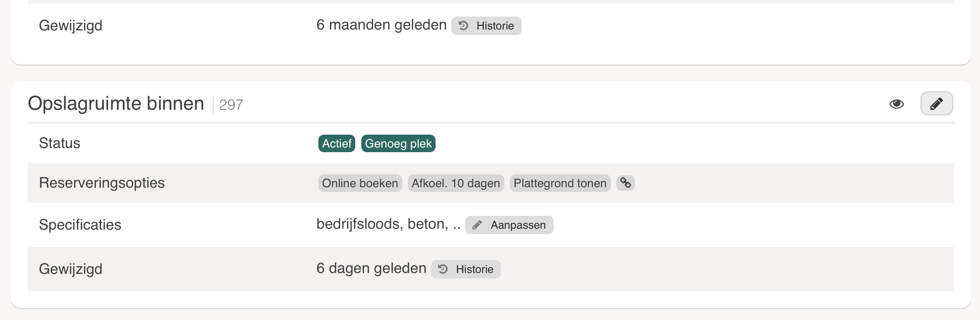This screenshot has width=980, height=320.
Task: Click the ID number 297
Action: tap(231, 105)
